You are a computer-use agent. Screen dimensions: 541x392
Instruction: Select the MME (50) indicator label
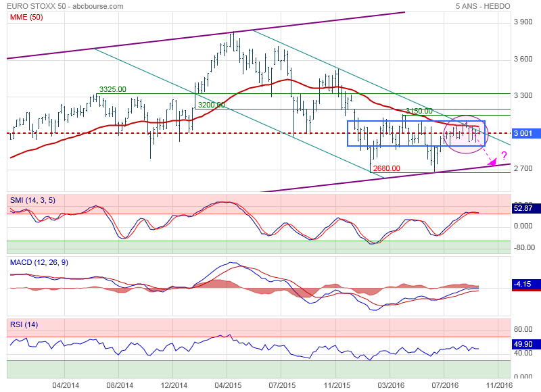coord(26,17)
